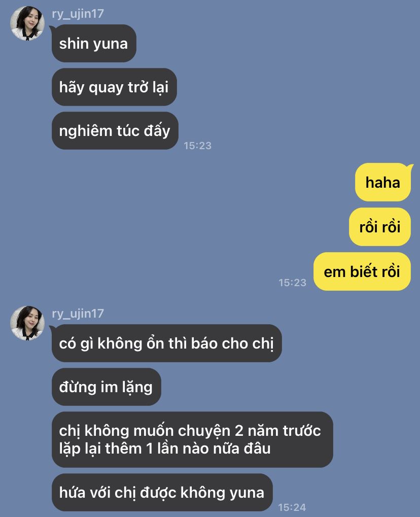Tap the 15:24 timestamp at the bottom
This screenshot has height=517, width=420.
(292, 507)
